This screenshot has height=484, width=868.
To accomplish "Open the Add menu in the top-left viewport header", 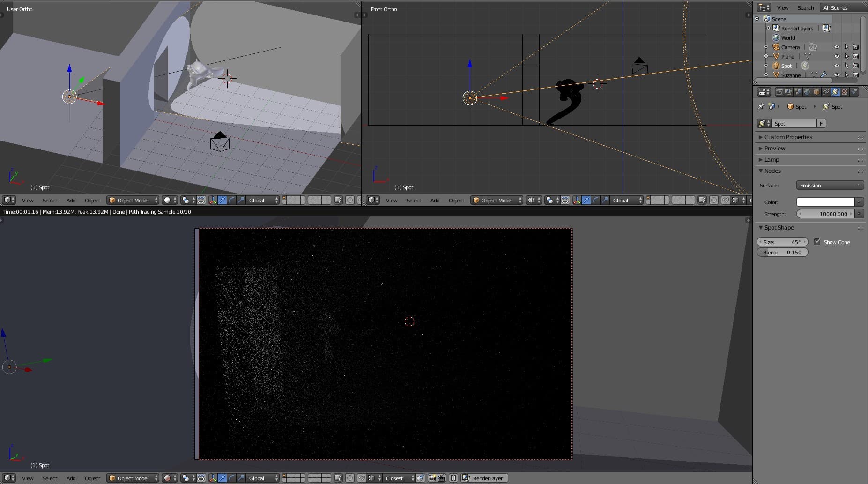I will (x=71, y=200).
